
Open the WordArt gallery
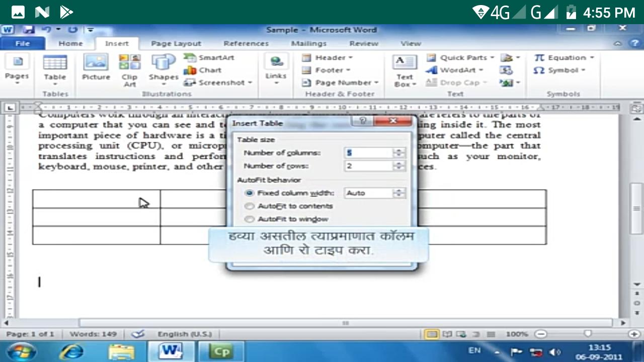click(455, 70)
